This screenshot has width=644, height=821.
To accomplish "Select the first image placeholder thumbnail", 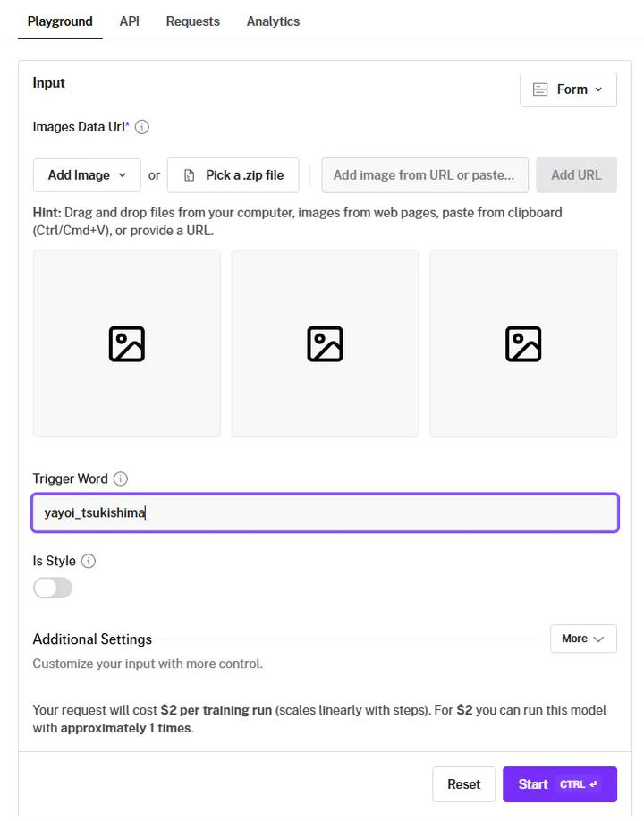I will click(127, 344).
